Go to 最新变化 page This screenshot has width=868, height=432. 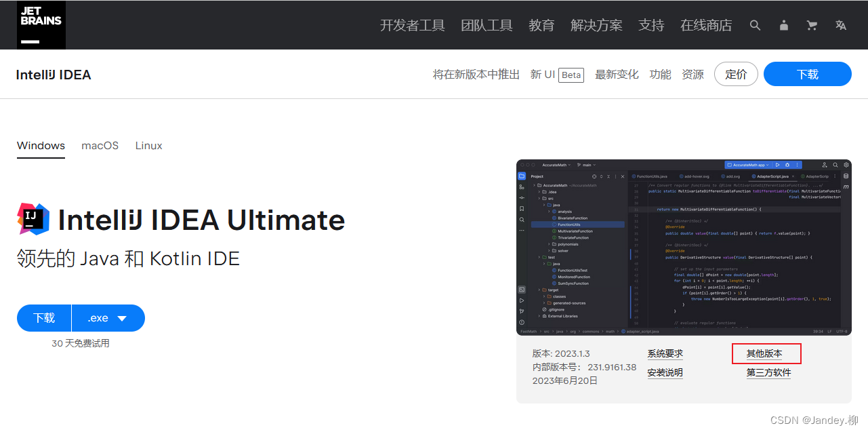(617, 75)
